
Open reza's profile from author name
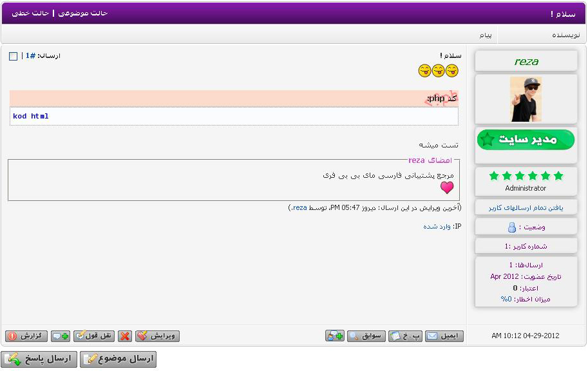tap(526, 61)
